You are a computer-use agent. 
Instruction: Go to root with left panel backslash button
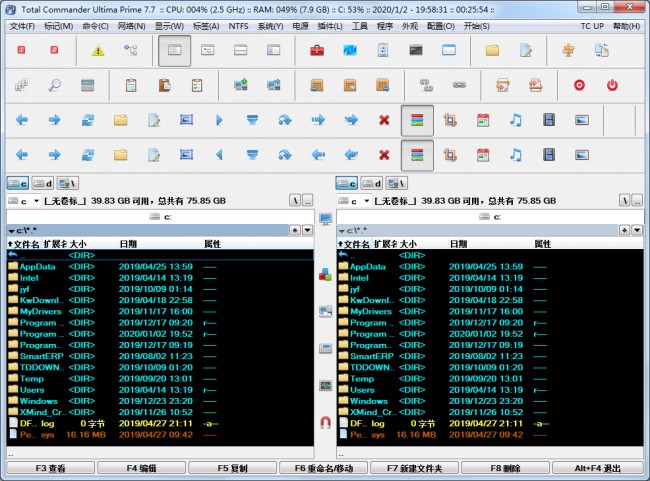tap(295, 201)
